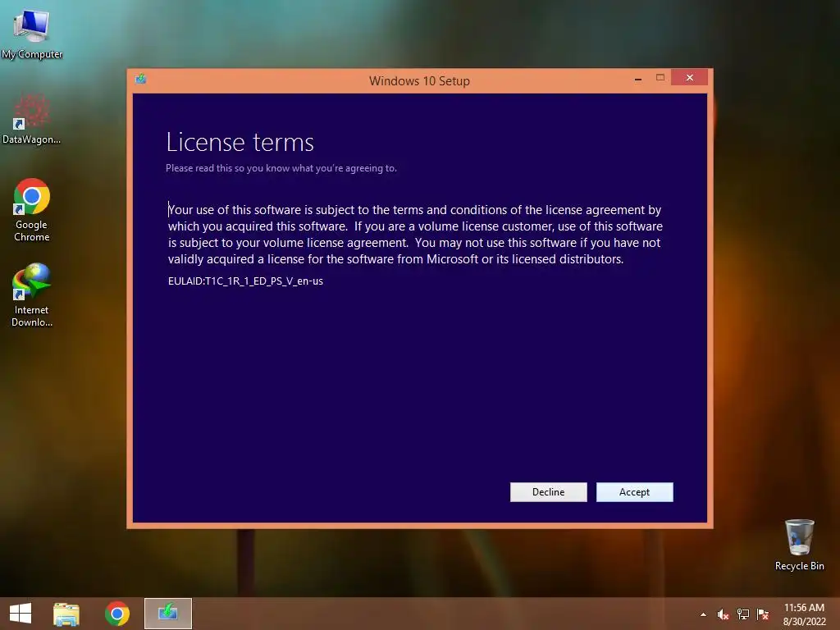Select the Internet Download Manager desktop shortcut
Viewport: 840px width, 630px height.
[x=32, y=294]
